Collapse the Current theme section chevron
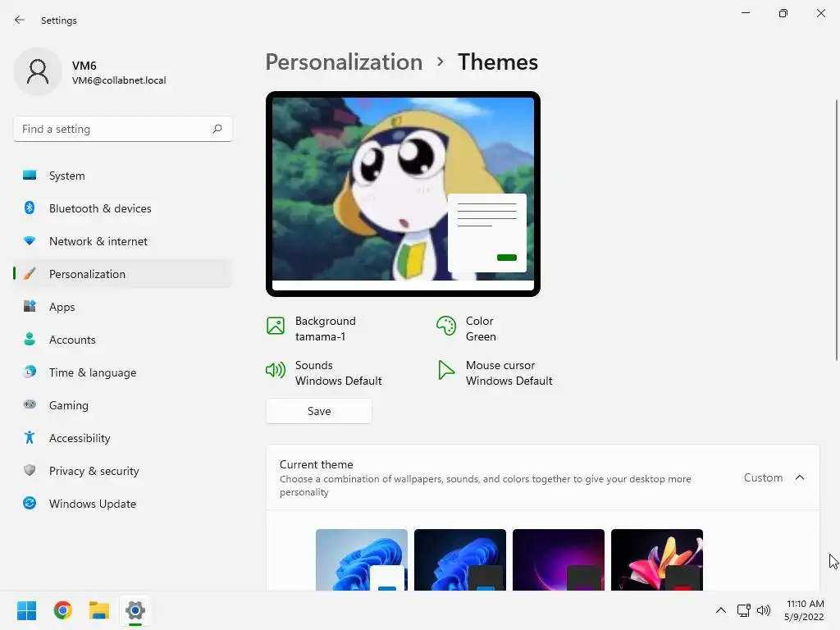The width and height of the screenshot is (840, 630). click(x=800, y=477)
